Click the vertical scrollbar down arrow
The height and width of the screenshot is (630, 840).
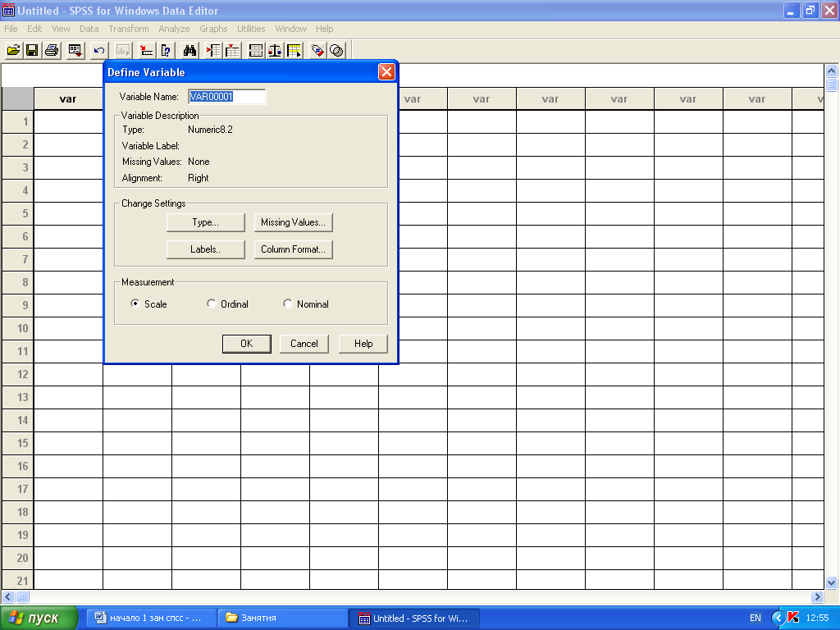pyautogui.click(x=832, y=583)
